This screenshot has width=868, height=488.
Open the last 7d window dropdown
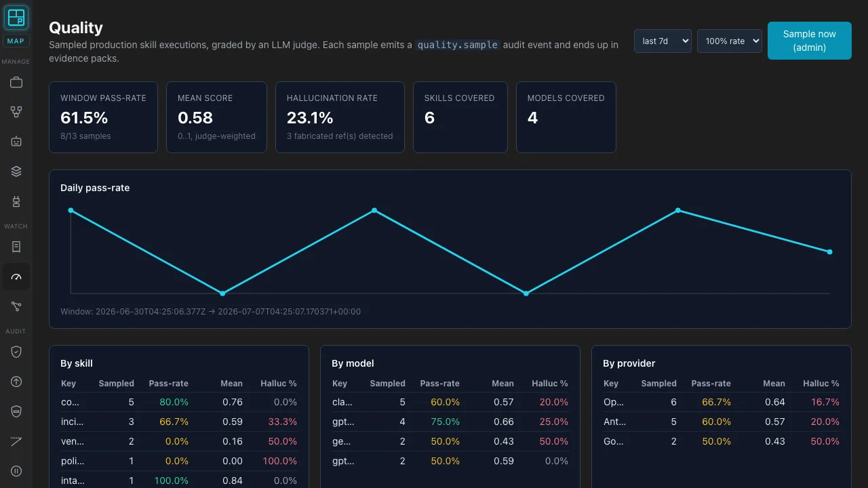(663, 41)
